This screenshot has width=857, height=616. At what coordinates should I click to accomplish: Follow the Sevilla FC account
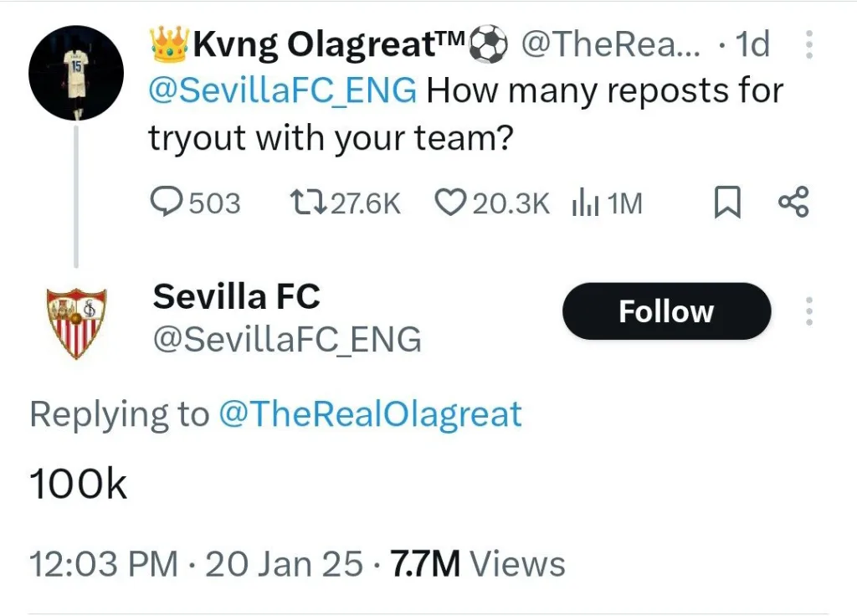point(665,311)
